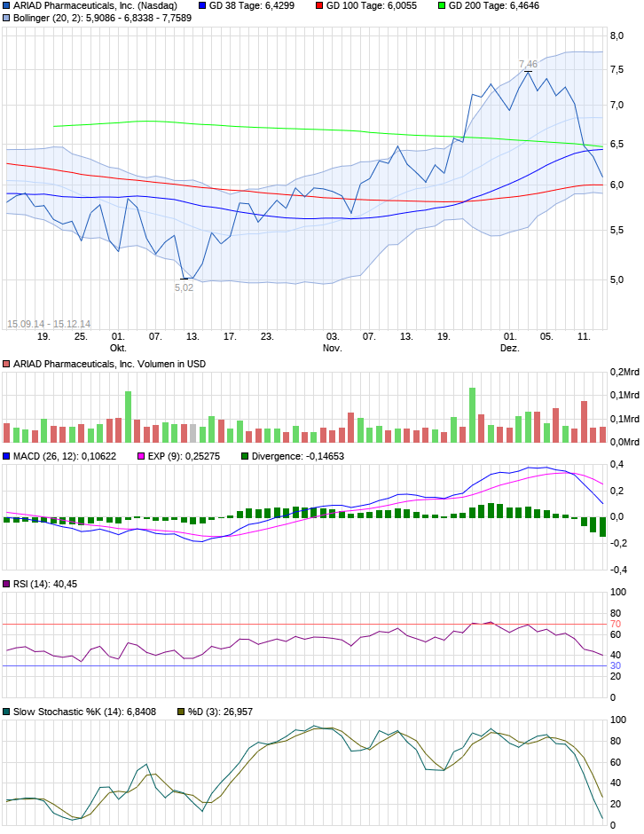Click the -0,4 MACD axis label

[x=618, y=570]
